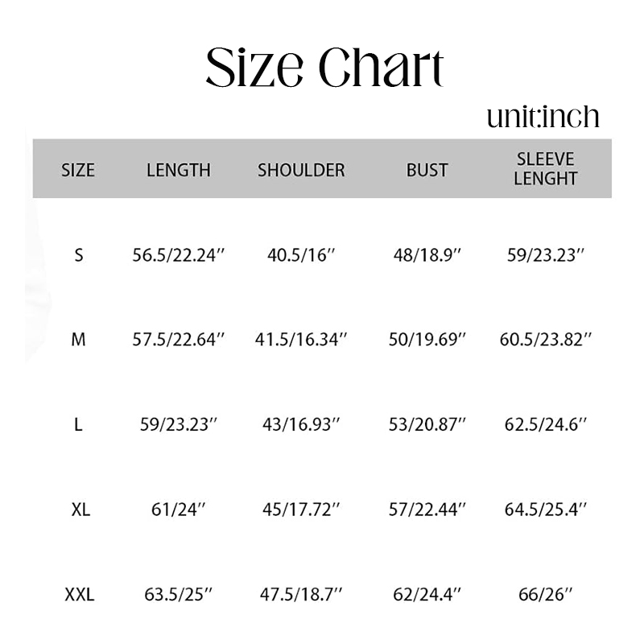Select the 41.5/16.34'' shoulder value

click(x=301, y=340)
